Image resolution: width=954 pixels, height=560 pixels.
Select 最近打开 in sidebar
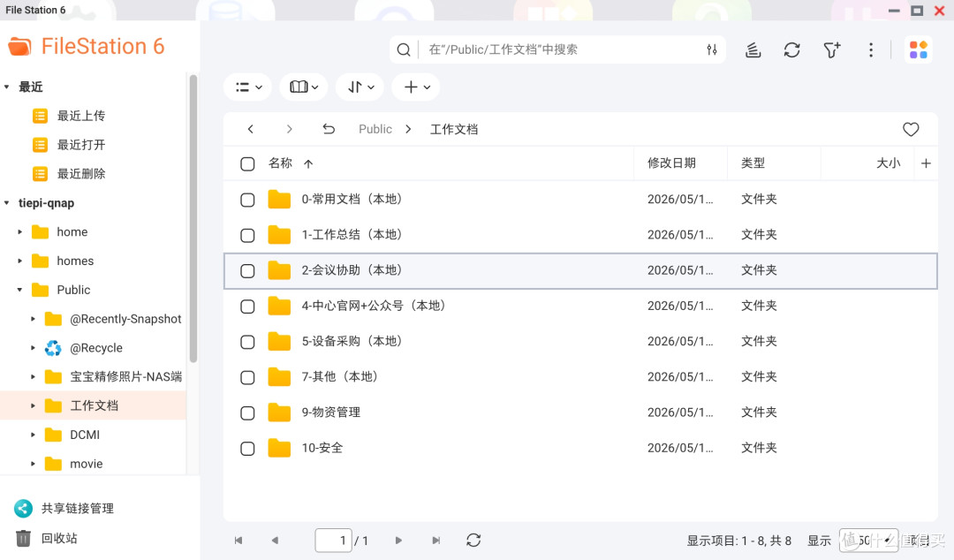[81, 145]
